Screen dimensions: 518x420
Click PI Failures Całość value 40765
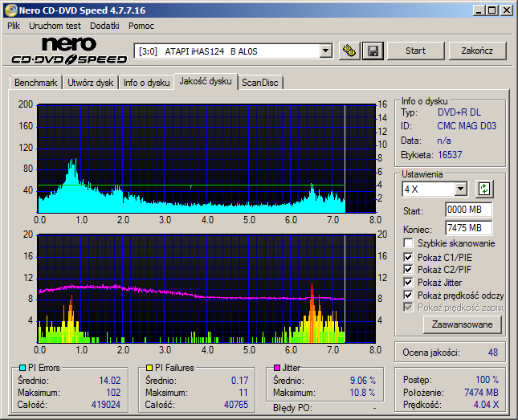click(x=236, y=405)
